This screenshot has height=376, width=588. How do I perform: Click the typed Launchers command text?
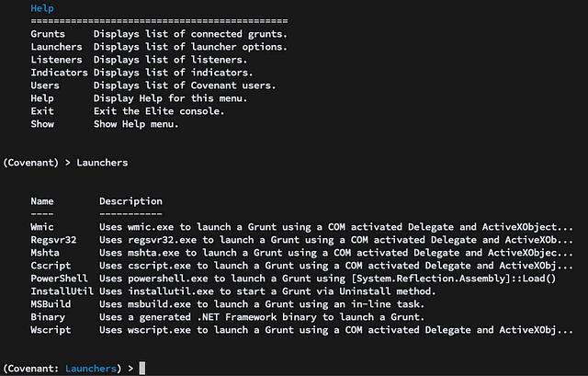click(102, 163)
